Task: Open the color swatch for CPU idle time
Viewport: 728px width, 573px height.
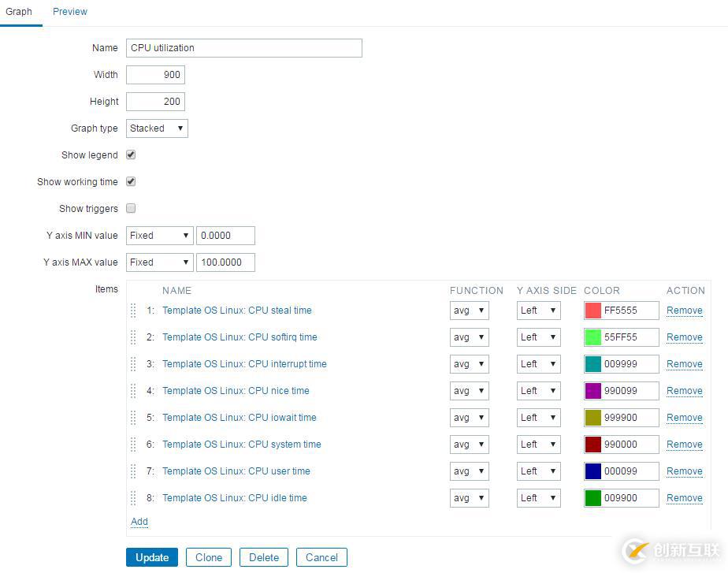Action: pyautogui.click(x=592, y=498)
